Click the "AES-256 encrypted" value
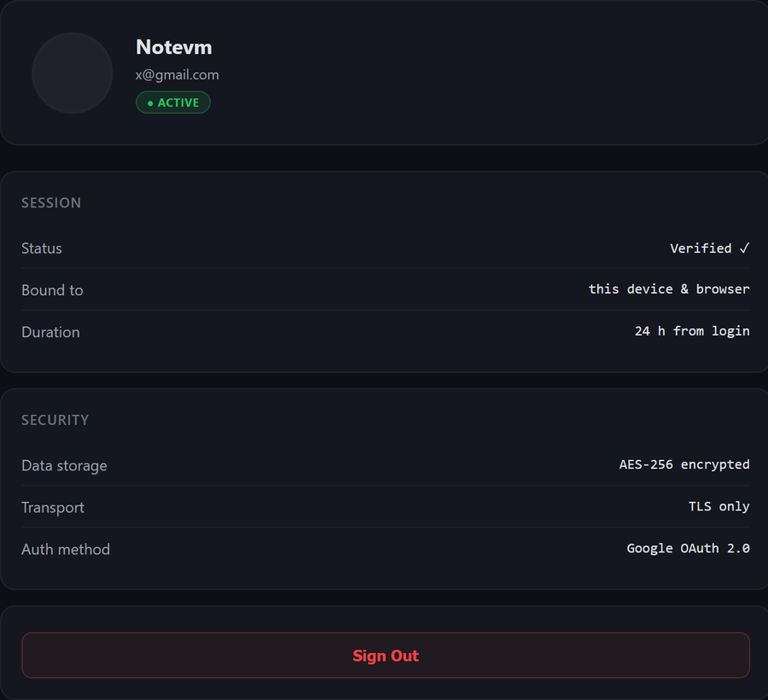The width and height of the screenshot is (768, 700). [x=684, y=464]
